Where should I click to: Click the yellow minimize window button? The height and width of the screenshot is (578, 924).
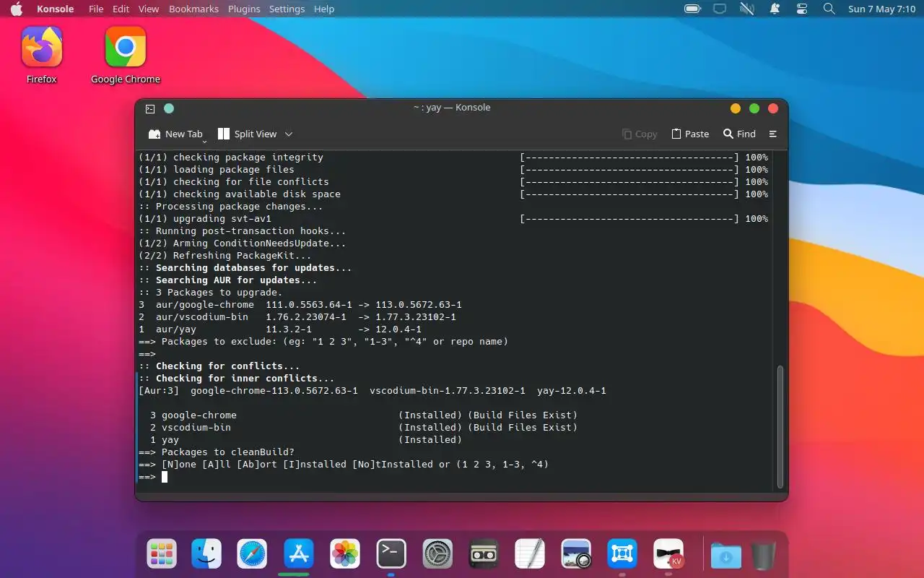pos(736,108)
